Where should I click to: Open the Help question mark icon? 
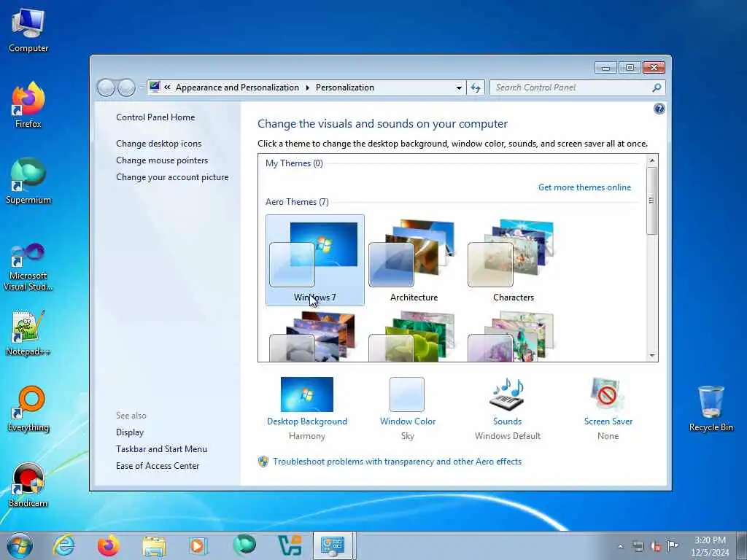659,109
